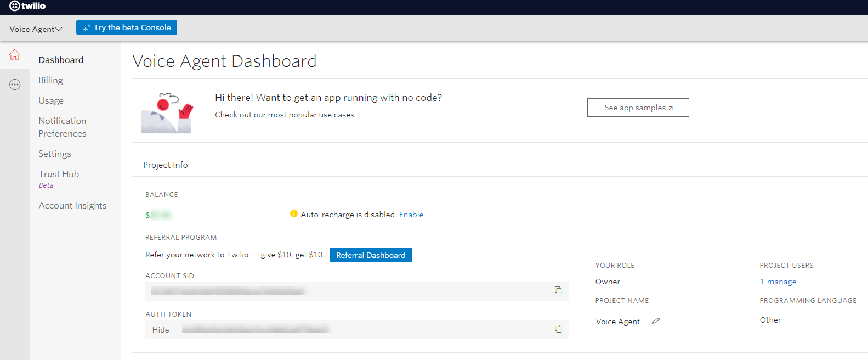Open the project users manage link
Viewport: 868px width, 360px height.
[778, 282]
